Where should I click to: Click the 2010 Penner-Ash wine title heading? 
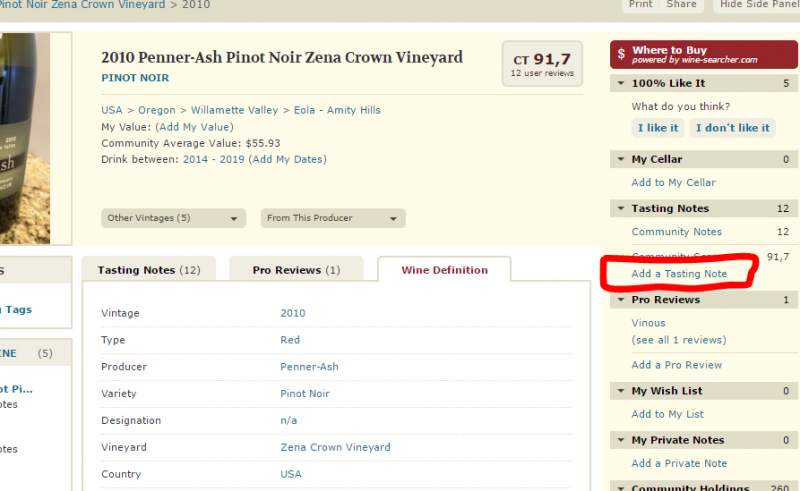(x=282, y=57)
